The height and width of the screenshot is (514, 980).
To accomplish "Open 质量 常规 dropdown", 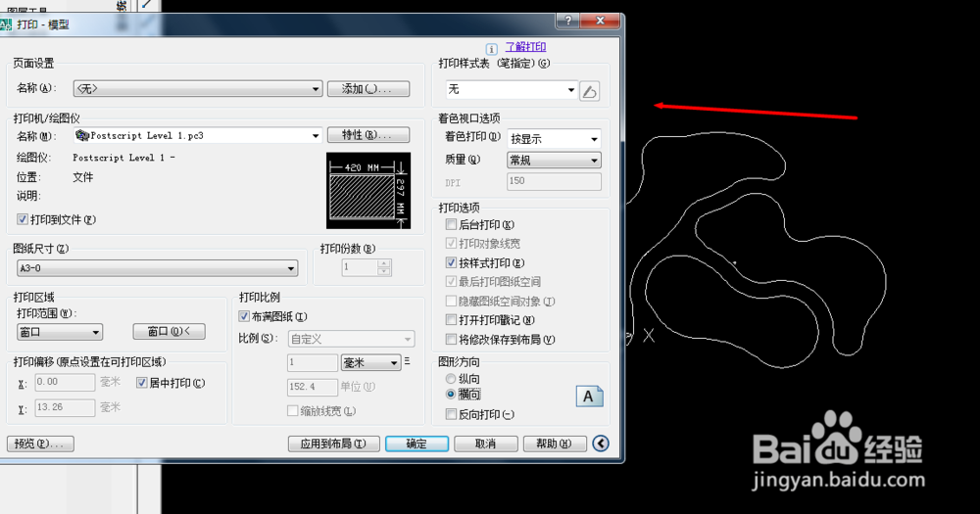I will 554,161.
